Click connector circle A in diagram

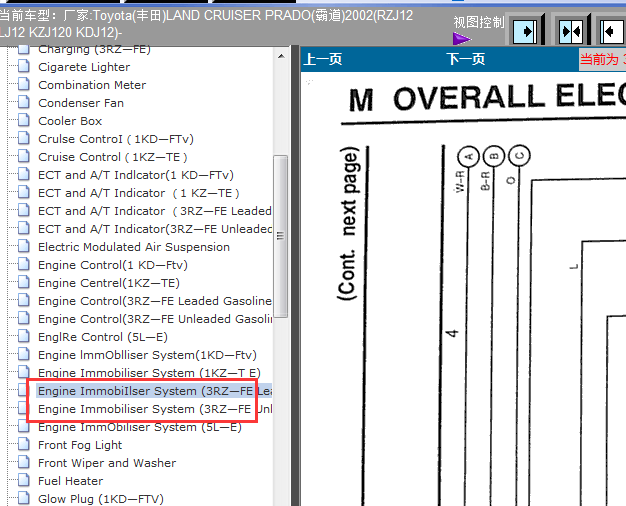coord(468,157)
